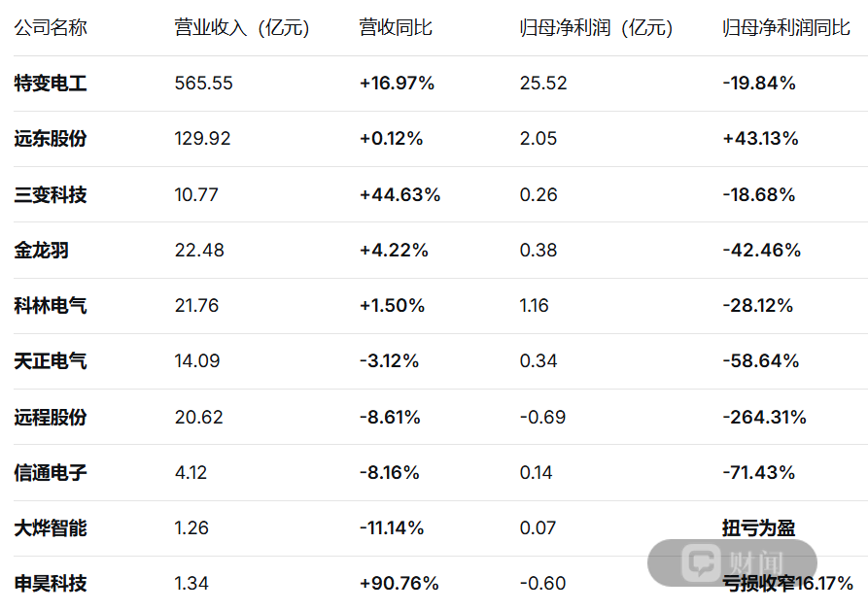Select the 公司名称 column header
This screenshot has width=868, height=611.
tap(51, 27)
